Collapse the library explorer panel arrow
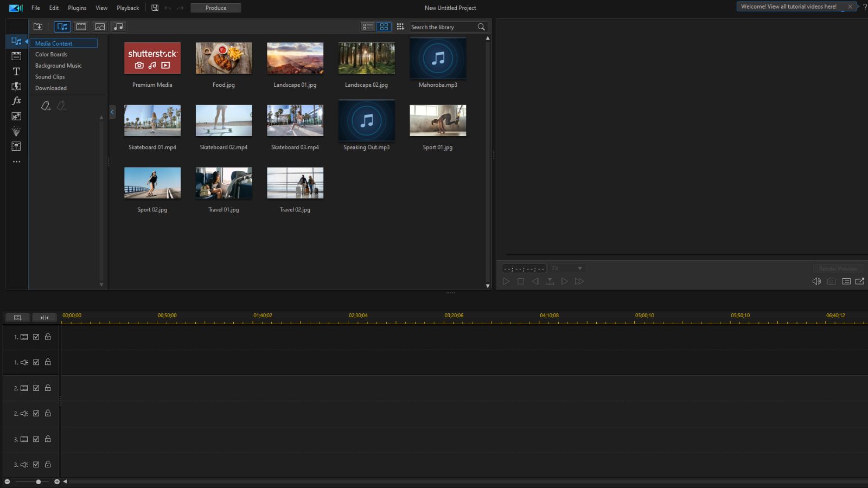This screenshot has width=868, height=488. coord(112,112)
